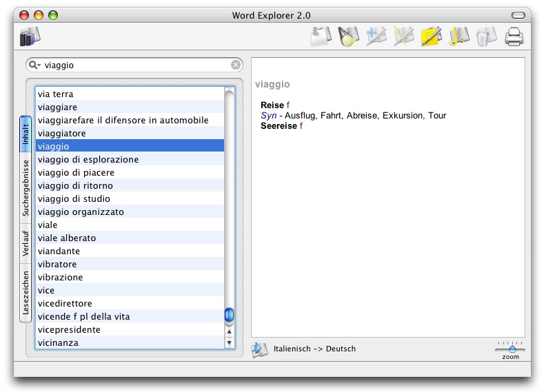The height and width of the screenshot is (392, 546).
Task: Select 'vibrazione' entry
Action: point(130,277)
